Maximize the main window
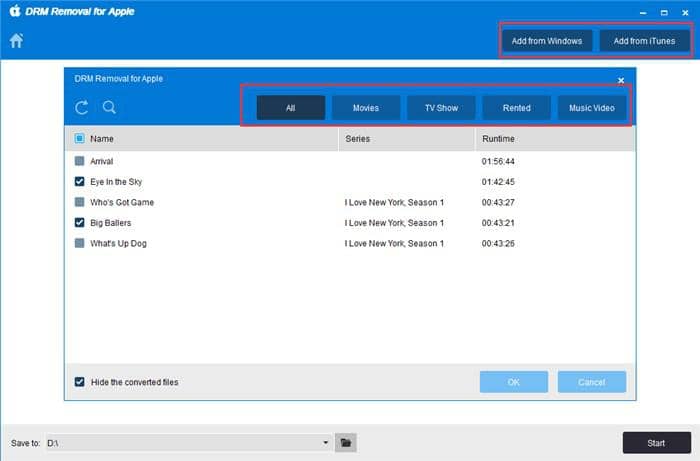Screen dimensions: 700x461 [x=664, y=13]
